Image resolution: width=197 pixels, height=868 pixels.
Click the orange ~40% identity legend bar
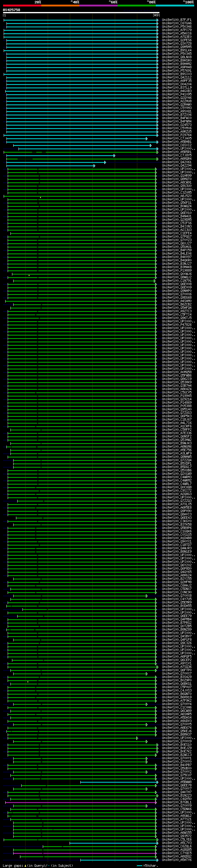click(x=60, y=6)
